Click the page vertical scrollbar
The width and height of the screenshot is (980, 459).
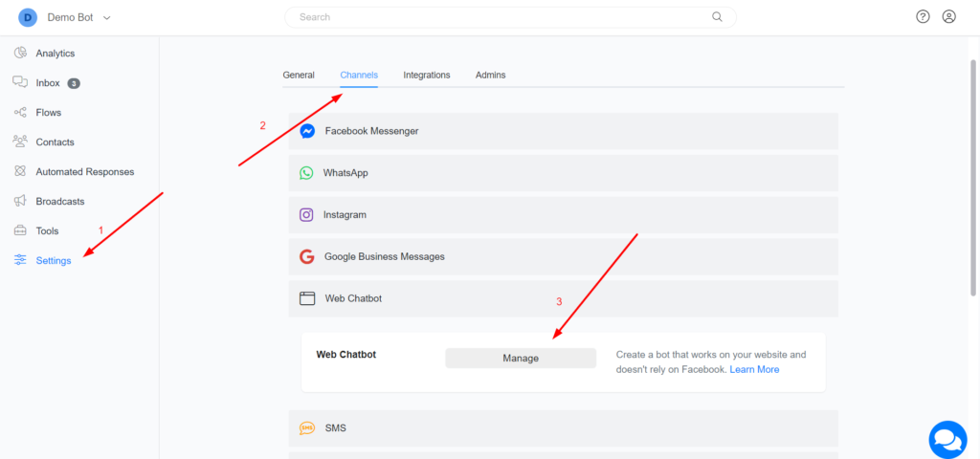(972, 177)
